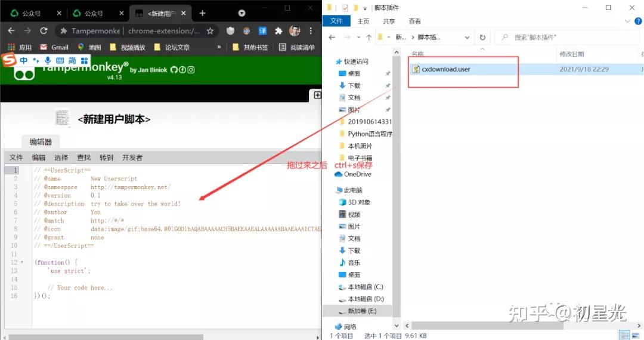Viewport: 644px width, 340px height.
Task: Click the shield extension icon in Chrome
Action: click(x=230, y=31)
